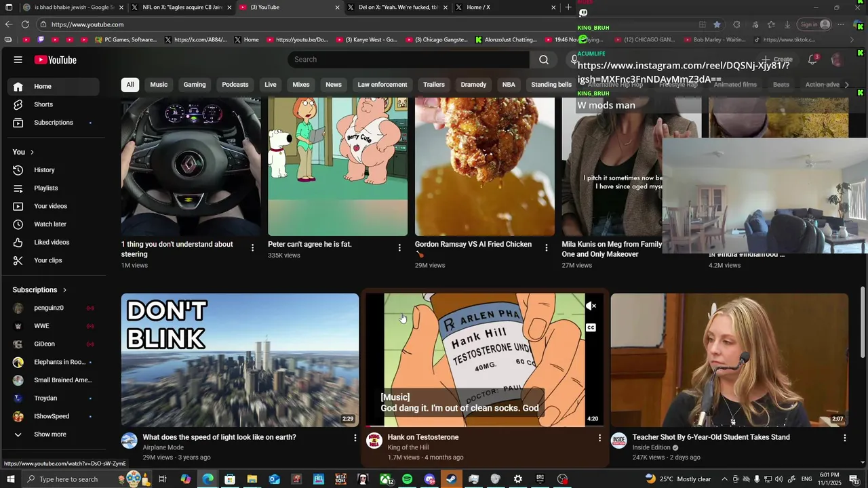Open options for Peter can't agree video
This screenshot has width=868, height=488.
tap(399, 248)
